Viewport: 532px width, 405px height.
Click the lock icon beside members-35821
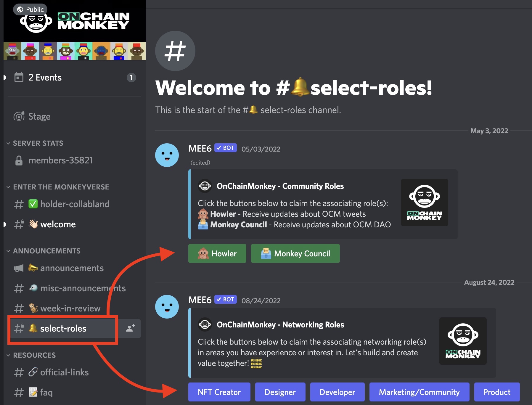19,160
